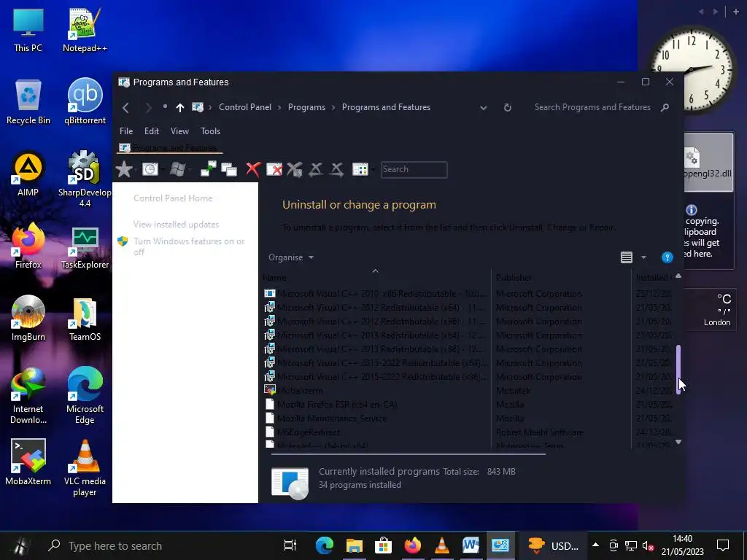Click the magnifier icon in Search Programs box
This screenshot has height=560, width=747.
665,108
